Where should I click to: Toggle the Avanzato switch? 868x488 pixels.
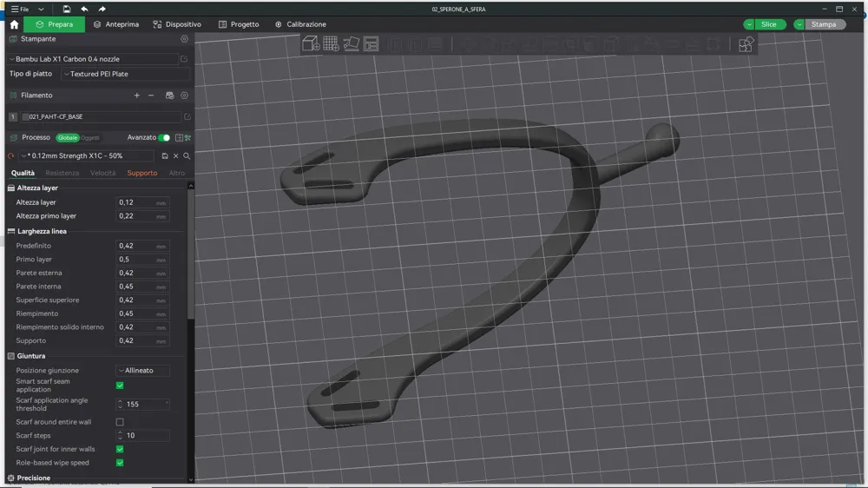pyautogui.click(x=164, y=137)
